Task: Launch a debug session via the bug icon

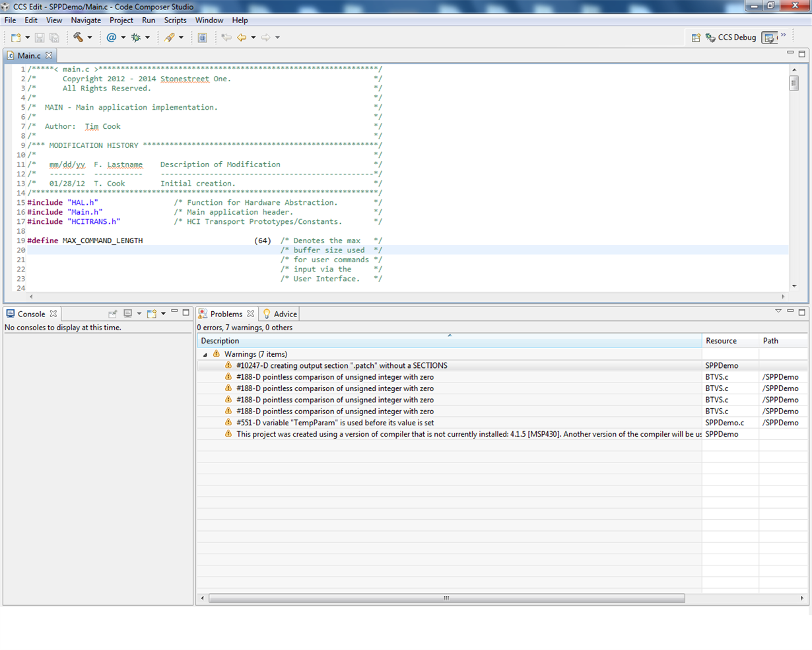Action: [x=137, y=38]
